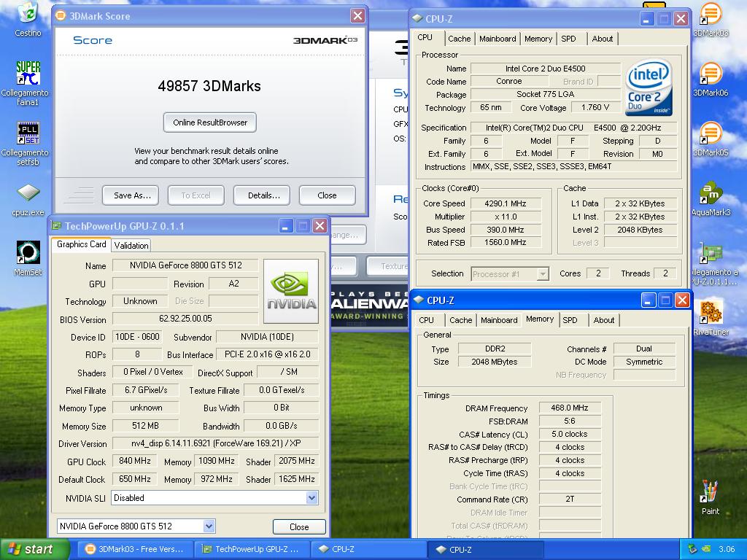Screen dimensions: 747x560
Task: Click FSB:DRAM ratio value 5:6
Action: [x=570, y=421]
